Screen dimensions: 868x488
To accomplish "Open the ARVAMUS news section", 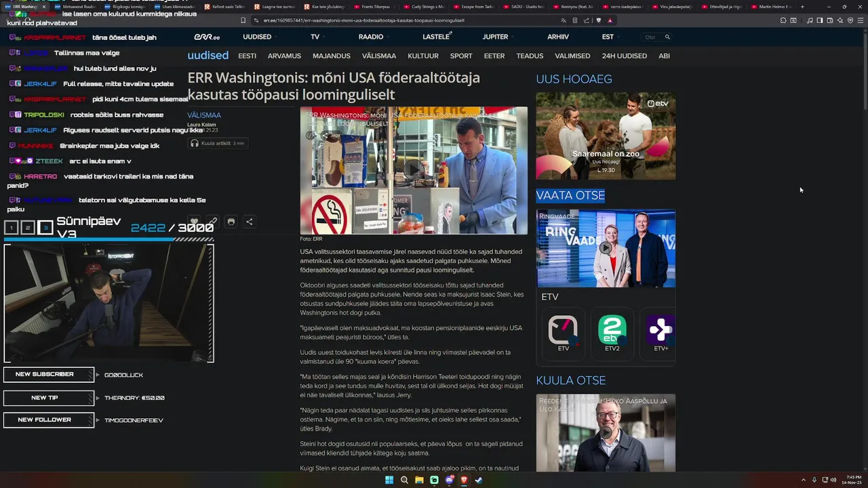I will [x=284, y=56].
